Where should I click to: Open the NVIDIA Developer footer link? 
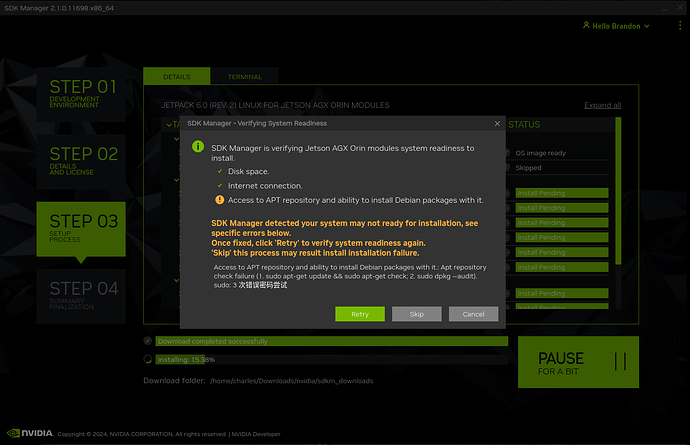pos(256,434)
